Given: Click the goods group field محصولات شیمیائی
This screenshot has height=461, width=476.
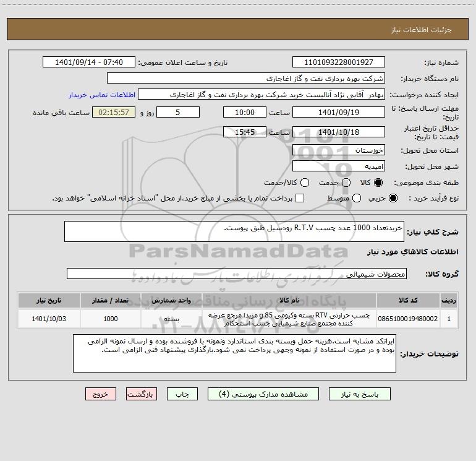Looking at the screenshot, I should click(237, 274).
